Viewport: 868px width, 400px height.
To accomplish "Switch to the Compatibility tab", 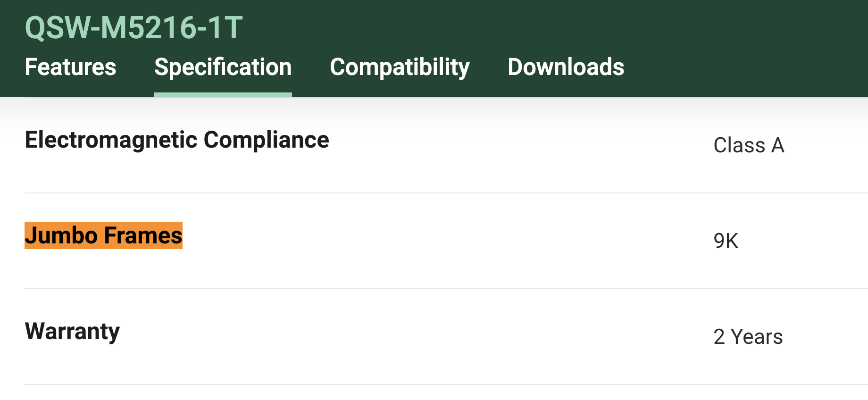I will pos(400,67).
